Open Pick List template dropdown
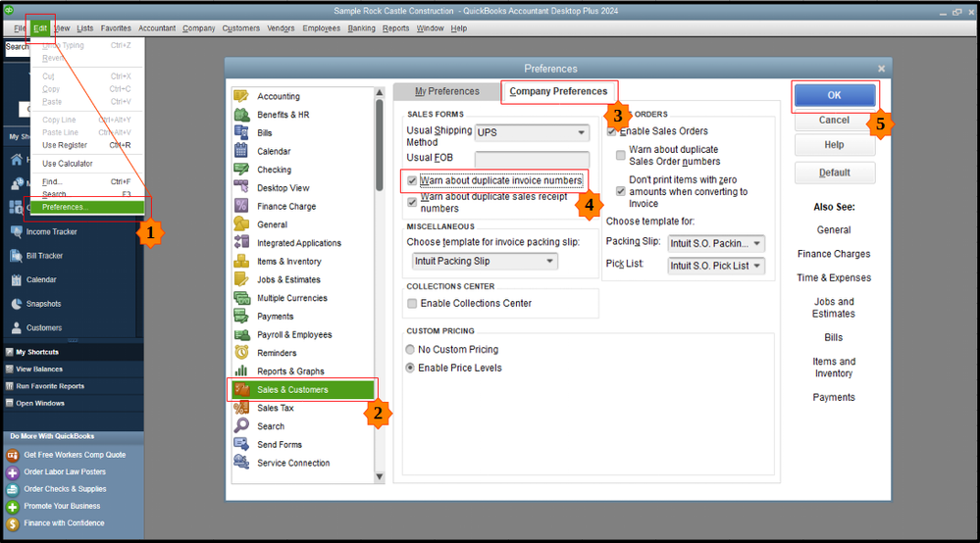 tap(716, 266)
